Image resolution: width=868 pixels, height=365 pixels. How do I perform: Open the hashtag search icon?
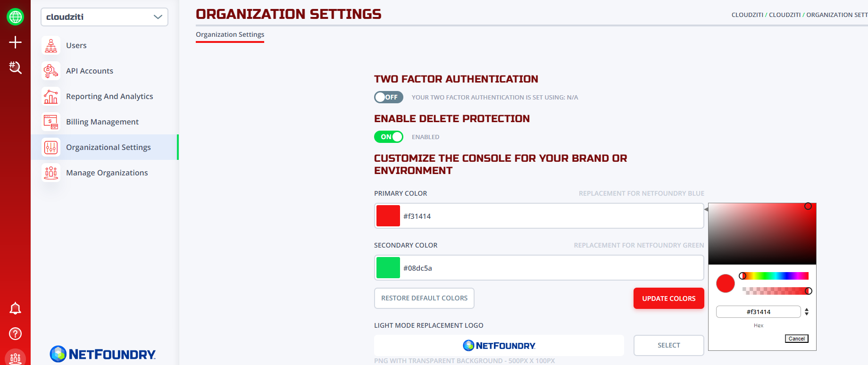point(16,67)
